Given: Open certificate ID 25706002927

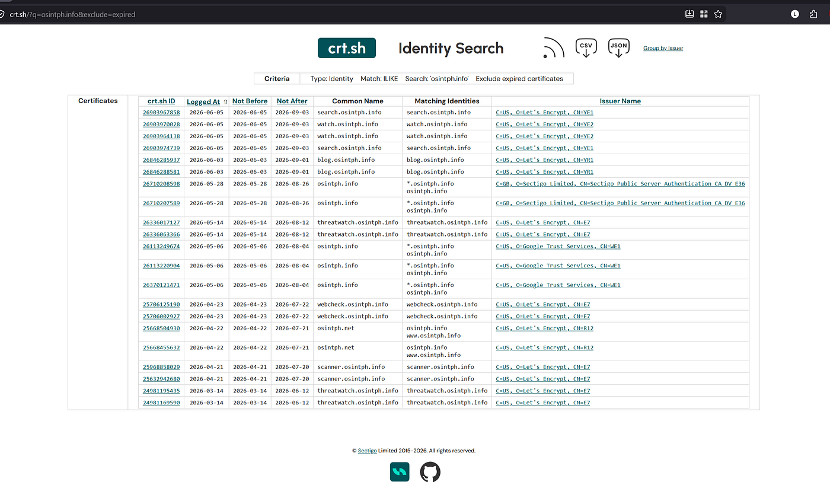Looking at the screenshot, I should point(161,317).
